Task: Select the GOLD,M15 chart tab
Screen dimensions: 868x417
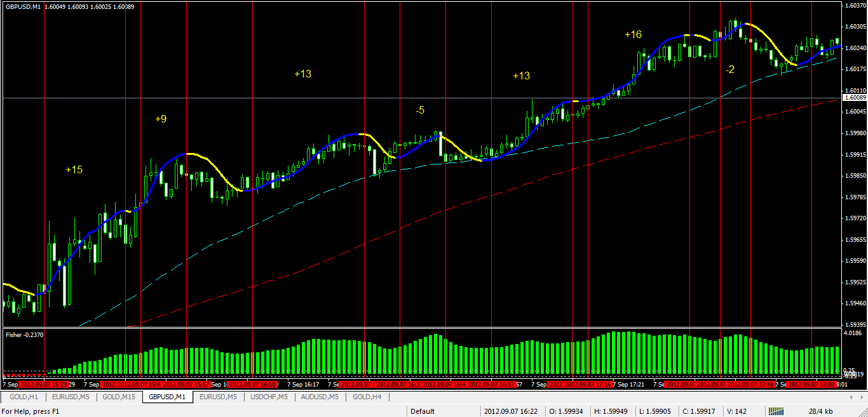Action: pos(119,397)
